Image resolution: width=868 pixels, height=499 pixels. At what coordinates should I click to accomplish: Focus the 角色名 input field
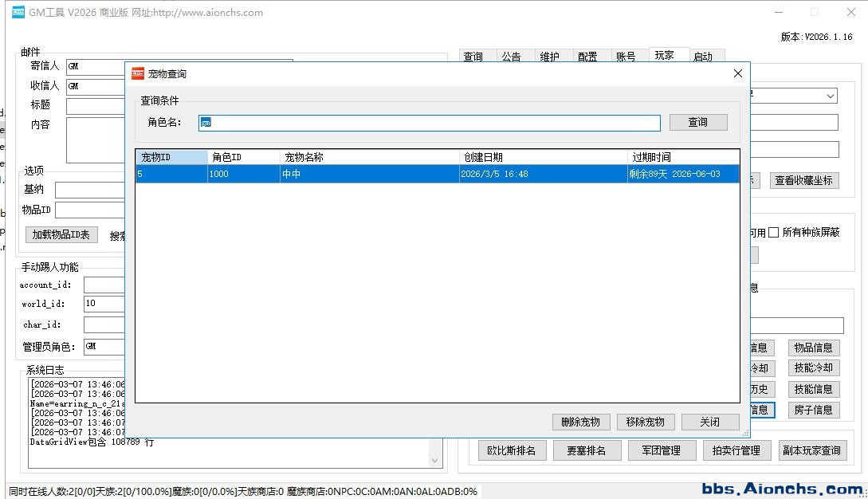430,123
